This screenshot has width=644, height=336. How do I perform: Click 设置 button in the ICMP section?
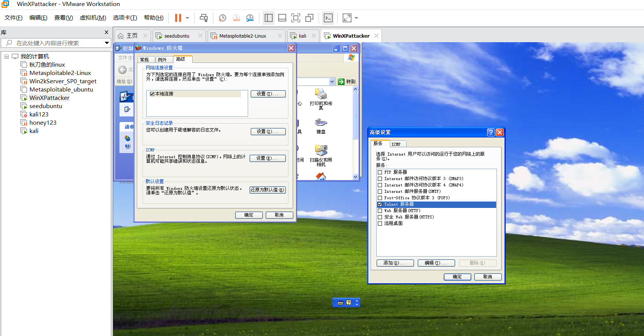pyautogui.click(x=268, y=158)
